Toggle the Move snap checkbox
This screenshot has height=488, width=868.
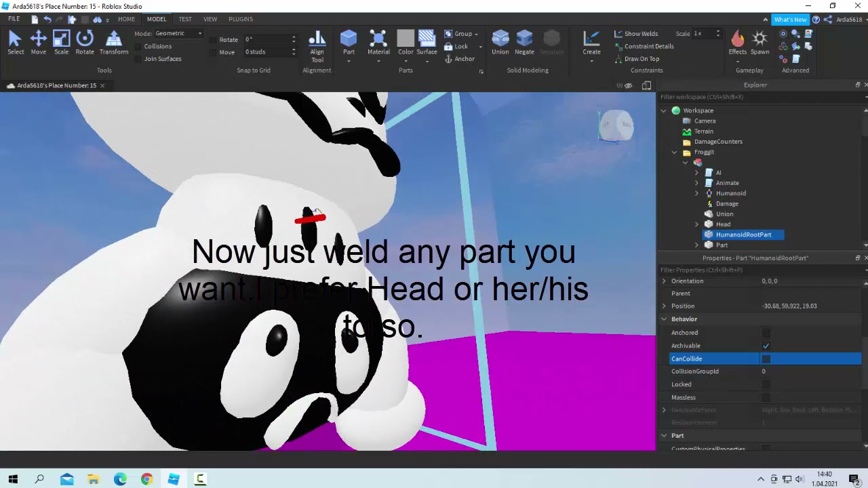pos(213,52)
